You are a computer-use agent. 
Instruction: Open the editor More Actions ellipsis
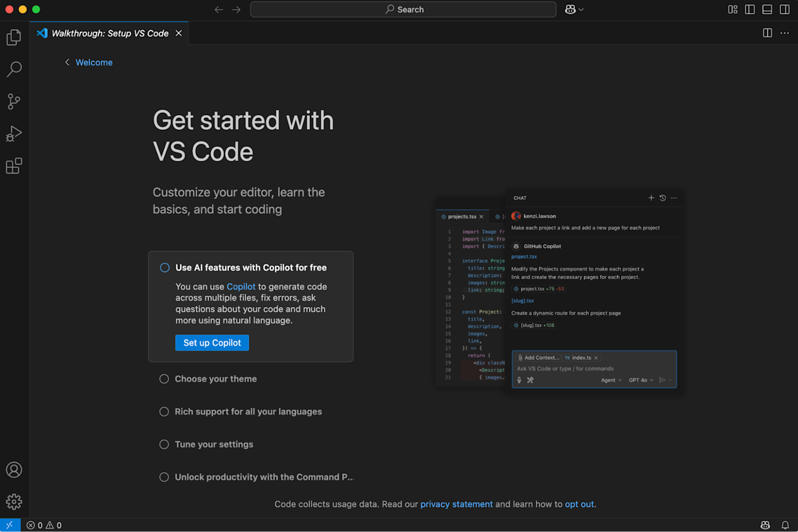pyautogui.click(x=785, y=33)
